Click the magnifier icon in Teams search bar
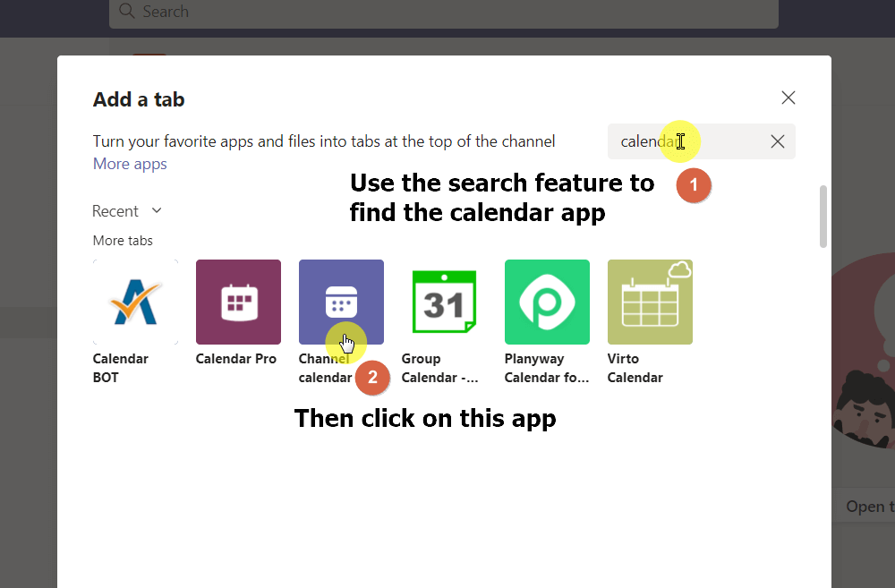Image resolution: width=895 pixels, height=588 pixels. click(127, 11)
